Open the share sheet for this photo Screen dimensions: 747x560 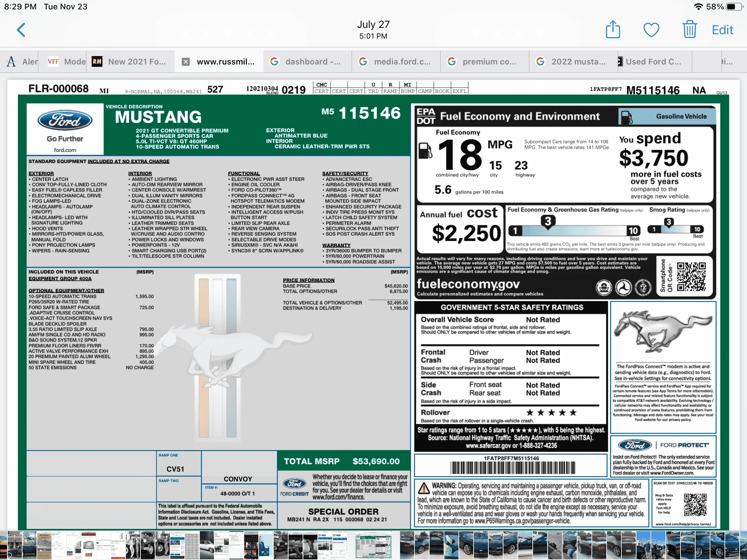tap(613, 29)
